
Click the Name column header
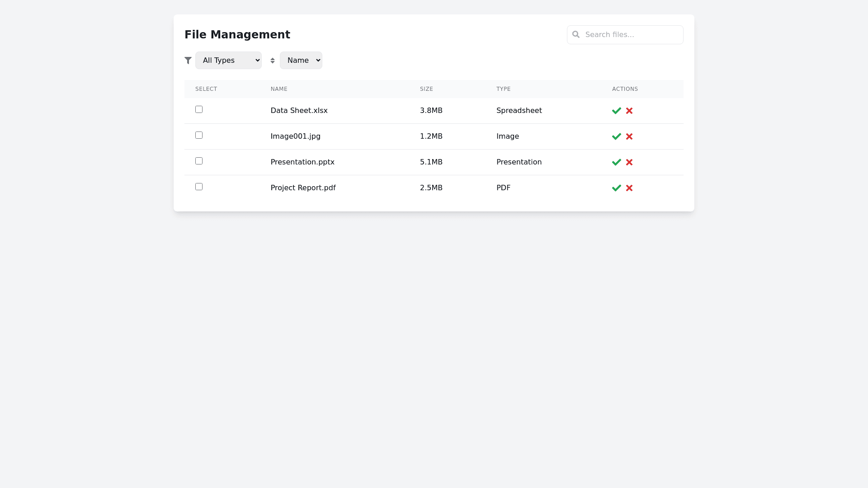point(279,89)
